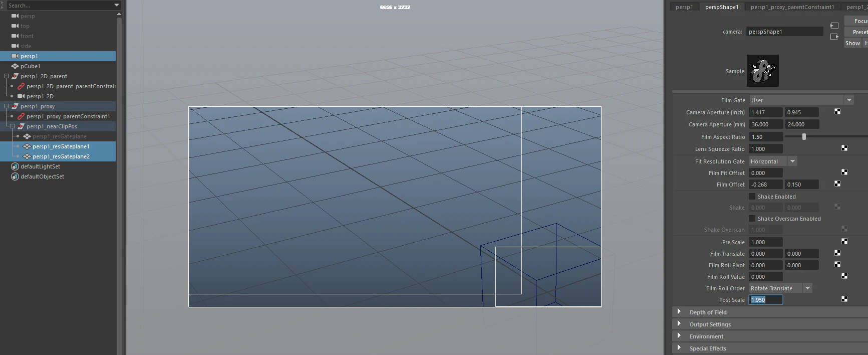
Task: Click the map button next to Camera Aperture (inch)
Action: [837, 111]
